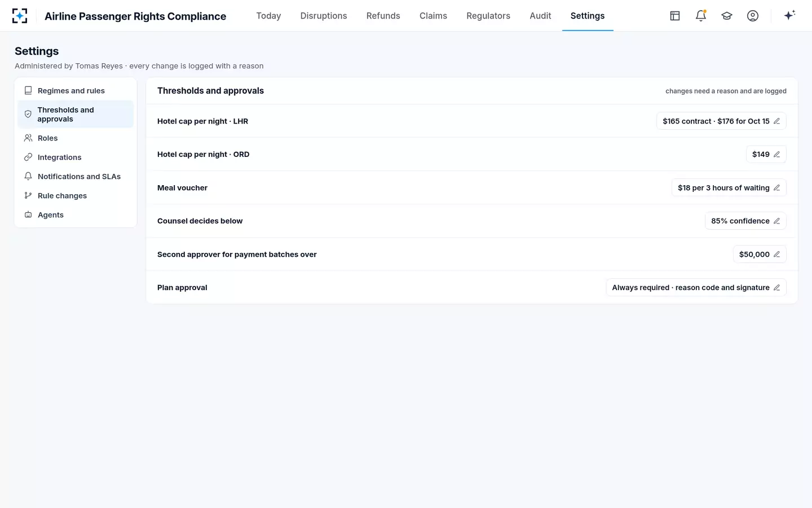Click the $50,000 batch threshold value

point(760,255)
